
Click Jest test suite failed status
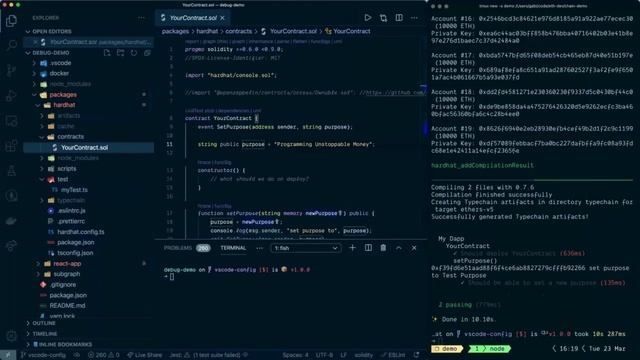[x=208, y=355]
